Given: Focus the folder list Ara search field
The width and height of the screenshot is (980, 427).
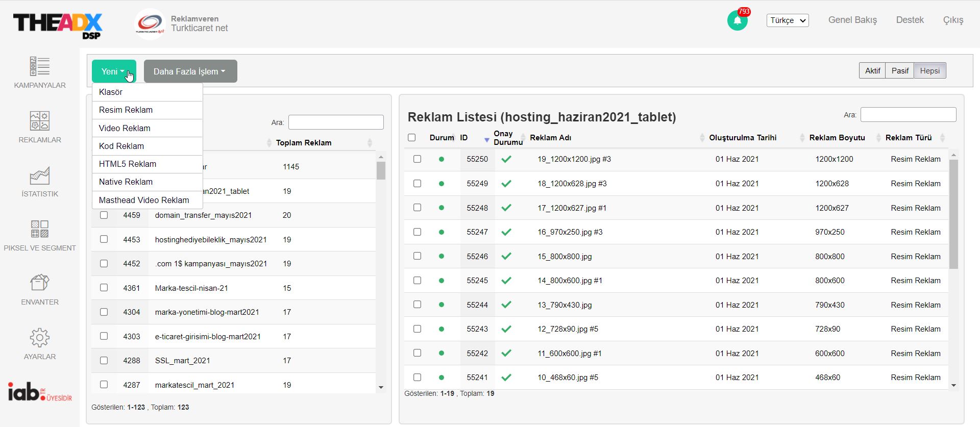Looking at the screenshot, I should (x=336, y=122).
